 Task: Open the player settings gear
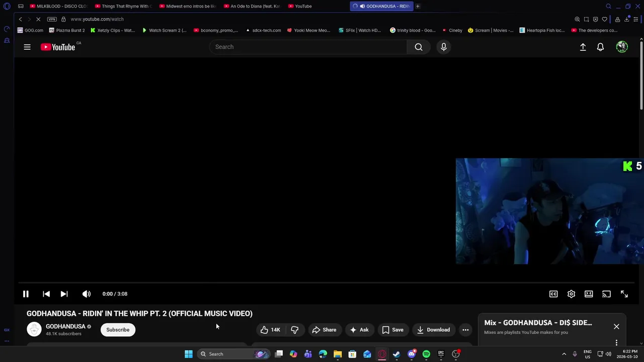pyautogui.click(x=571, y=294)
